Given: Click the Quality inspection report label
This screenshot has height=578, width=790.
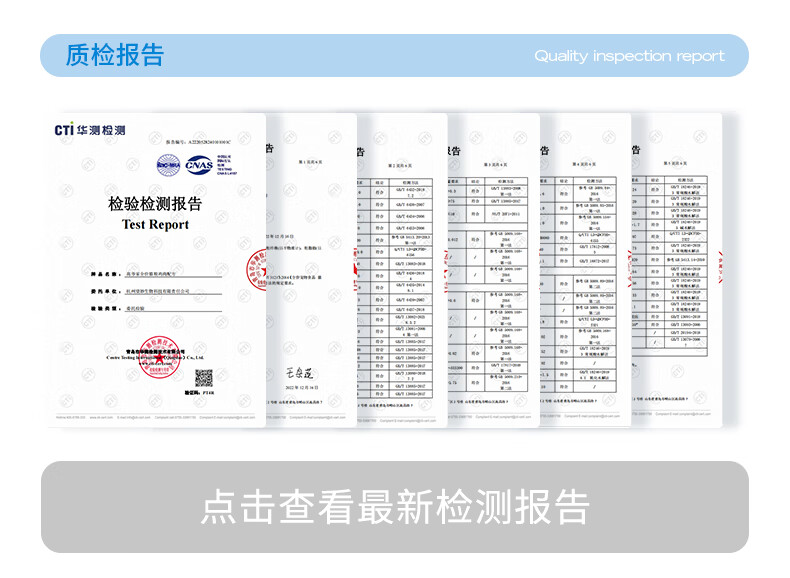Looking at the screenshot, I should (x=629, y=56).
